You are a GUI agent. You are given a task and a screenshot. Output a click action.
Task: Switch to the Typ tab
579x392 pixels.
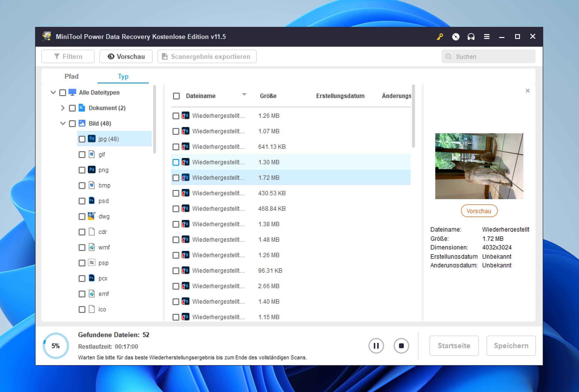(123, 76)
